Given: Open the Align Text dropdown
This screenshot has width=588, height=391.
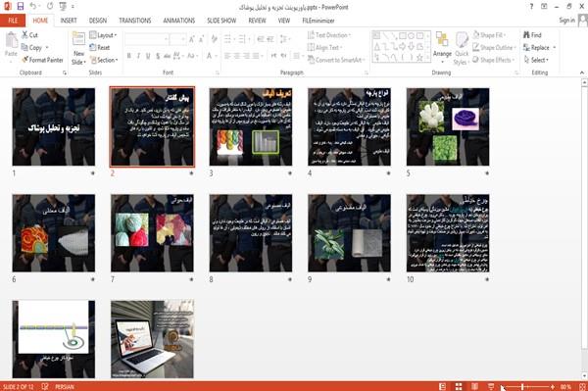Looking at the screenshot, I should tap(324, 47).
